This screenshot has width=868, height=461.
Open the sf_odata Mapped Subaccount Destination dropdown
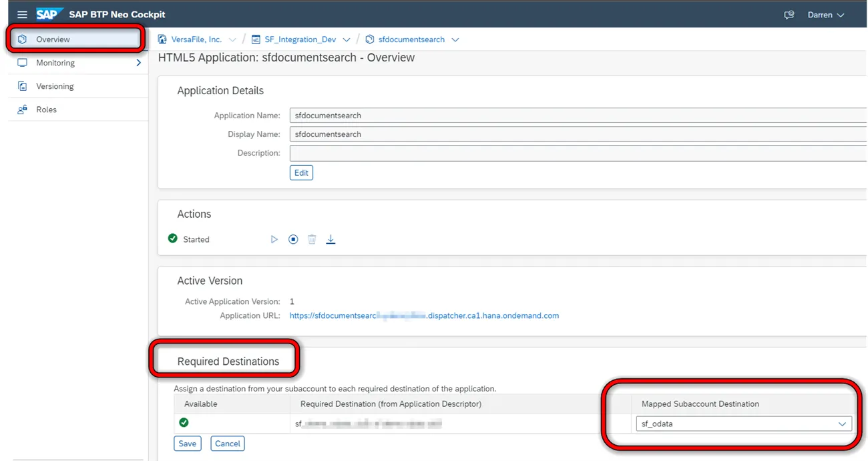pos(744,424)
